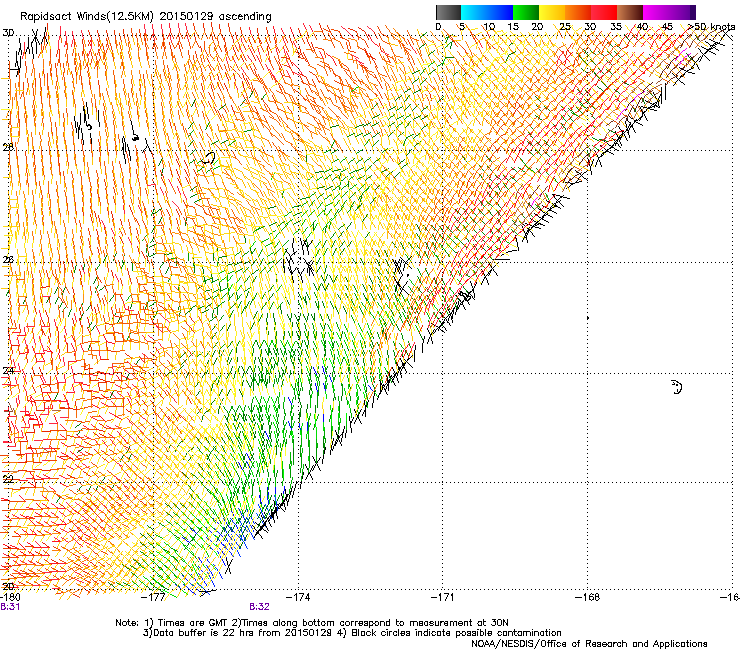Click the gray 0-5 knots color swatch

448,12
